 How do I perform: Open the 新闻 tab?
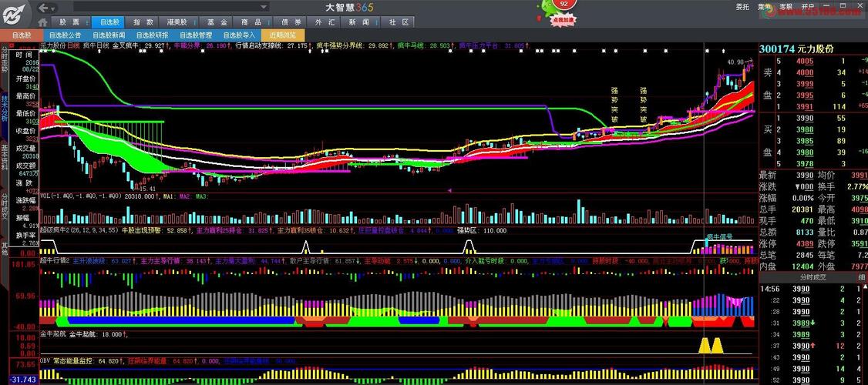[358, 22]
